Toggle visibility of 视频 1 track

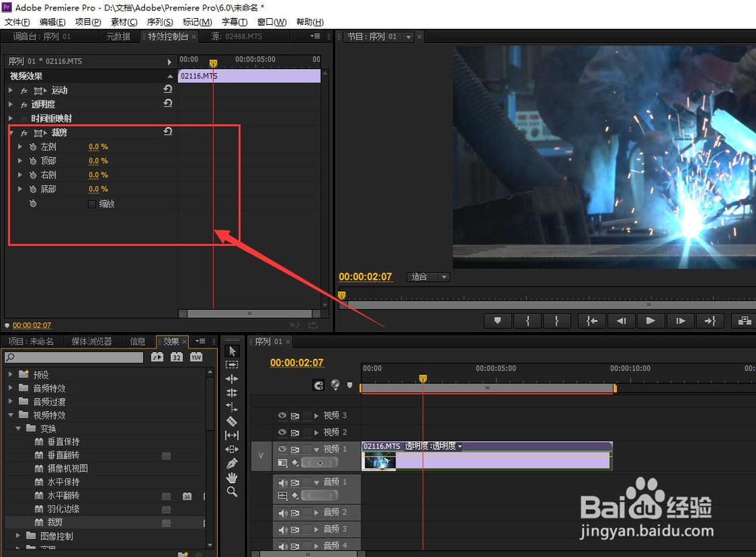point(282,449)
